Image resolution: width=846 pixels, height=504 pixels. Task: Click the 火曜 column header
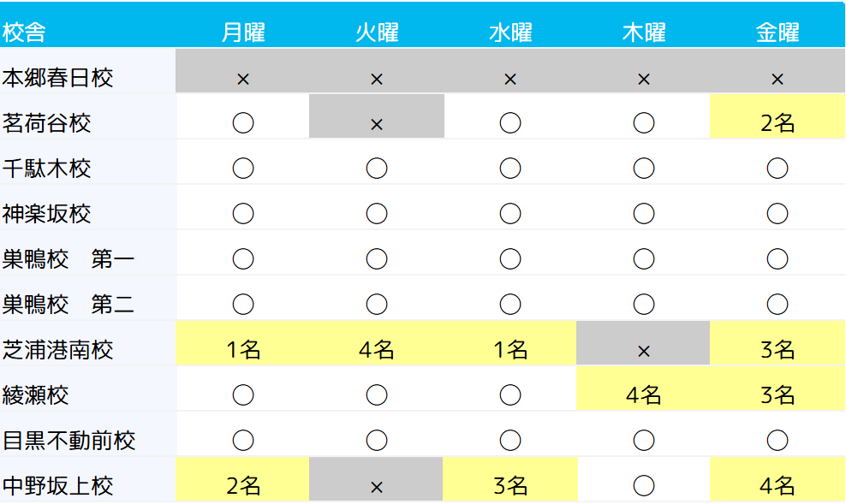pyautogui.click(x=377, y=33)
